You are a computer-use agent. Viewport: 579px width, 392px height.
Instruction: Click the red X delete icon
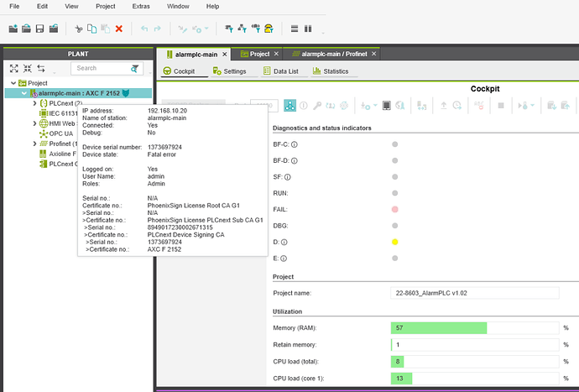pyautogui.click(x=118, y=29)
